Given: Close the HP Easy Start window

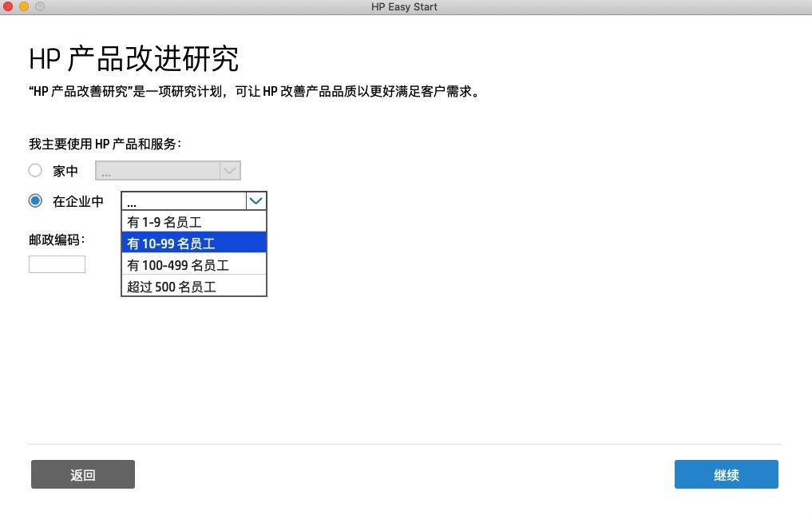Looking at the screenshot, I should 8,6.
